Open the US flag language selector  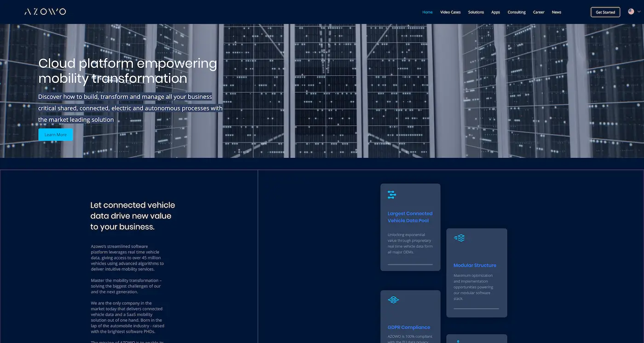[631, 12]
